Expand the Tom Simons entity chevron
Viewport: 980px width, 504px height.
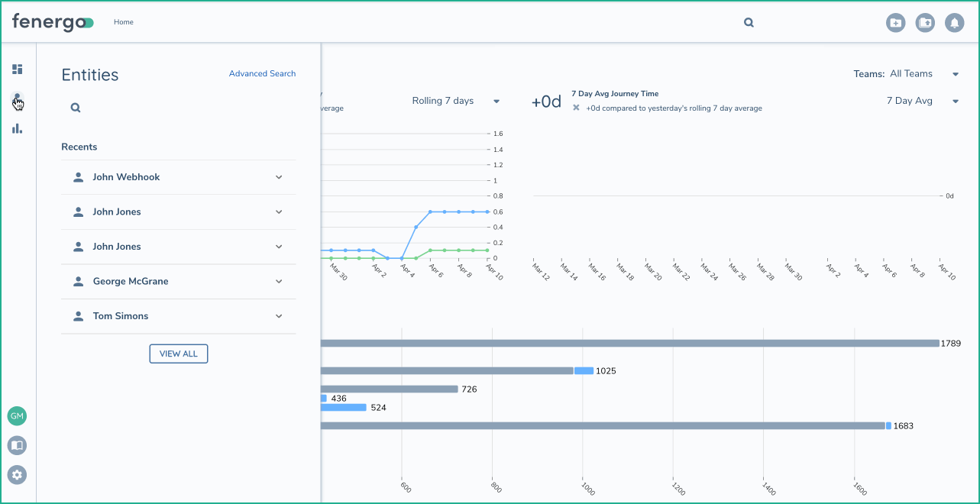click(x=279, y=316)
